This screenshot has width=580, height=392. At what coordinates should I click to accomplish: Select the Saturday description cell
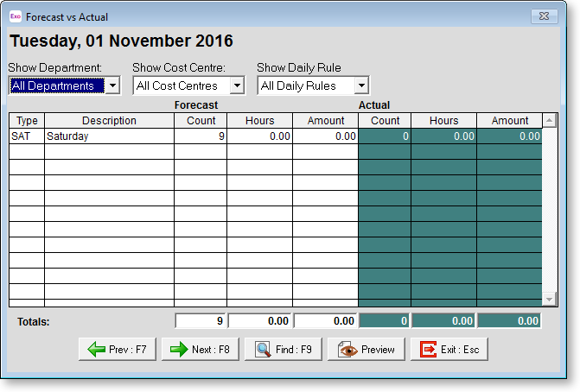(x=109, y=136)
